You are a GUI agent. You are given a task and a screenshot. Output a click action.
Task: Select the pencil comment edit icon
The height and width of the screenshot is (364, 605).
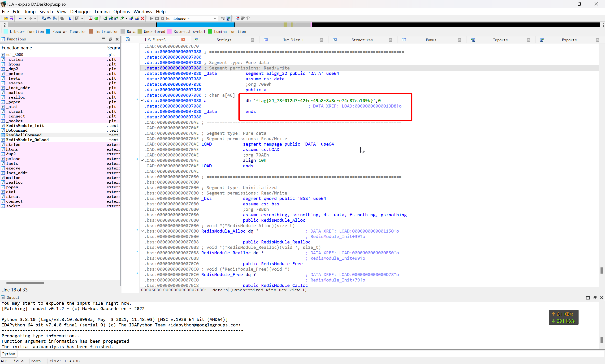pos(137,18)
